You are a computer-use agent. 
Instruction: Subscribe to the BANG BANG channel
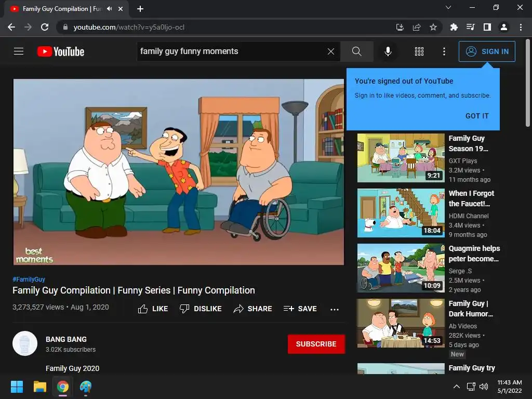click(x=316, y=344)
